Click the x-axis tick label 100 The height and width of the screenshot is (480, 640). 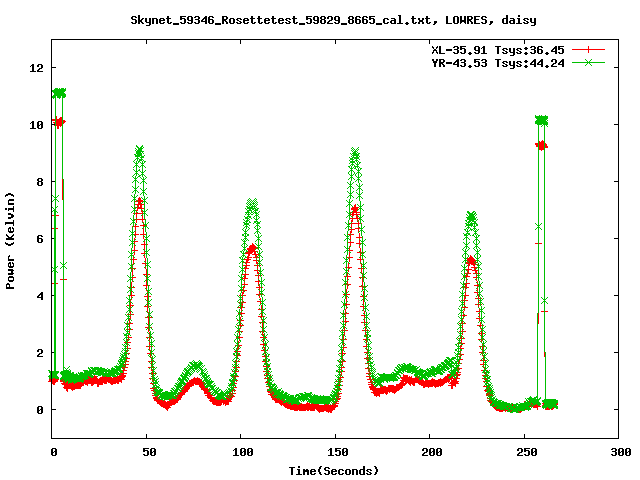click(x=242, y=452)
